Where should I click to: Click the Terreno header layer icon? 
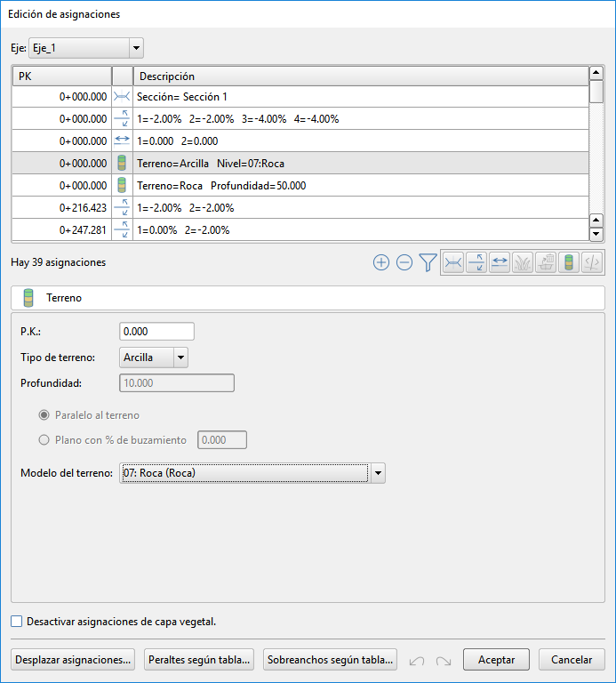(x=28, y=298)
